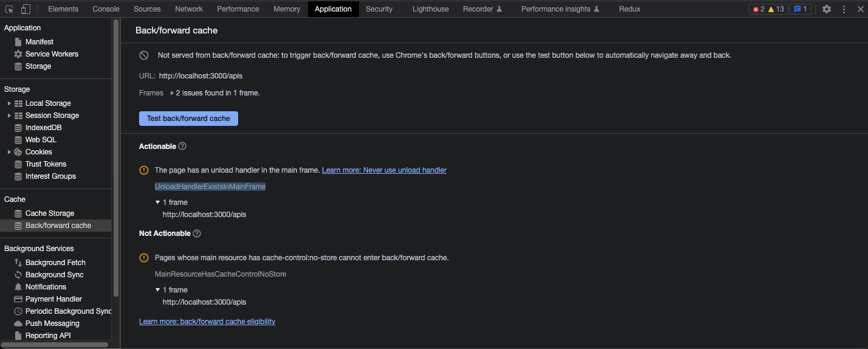Screen dimensions: 868x349
Task: Open back/forward cache eligibility link
Action: click(x=207, y=322)
